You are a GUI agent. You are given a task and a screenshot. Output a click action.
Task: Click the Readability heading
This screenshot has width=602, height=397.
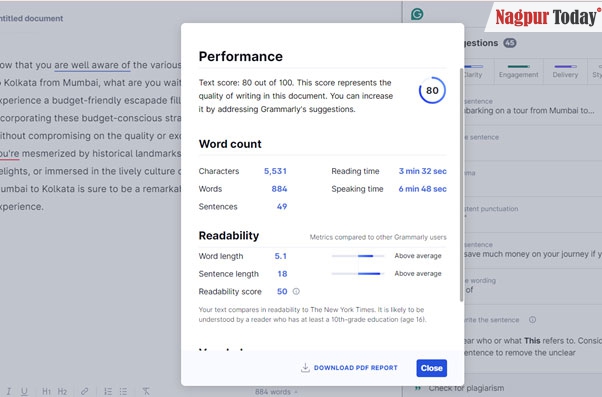click(229, 235)
